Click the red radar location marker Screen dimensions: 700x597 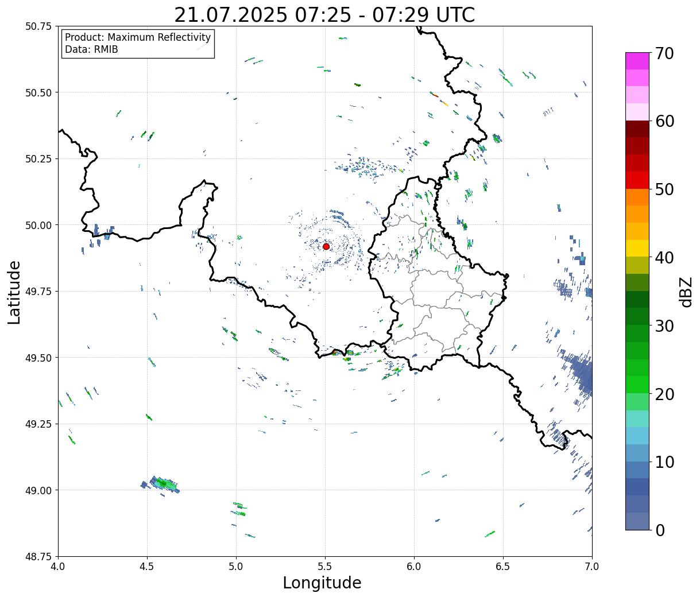coord(326,246)
